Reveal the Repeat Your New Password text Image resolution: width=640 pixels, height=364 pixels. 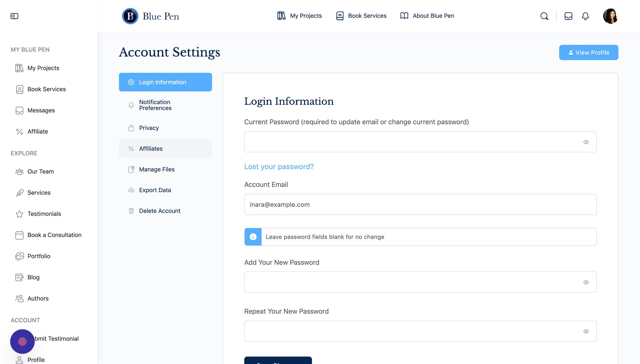point(586,331)
